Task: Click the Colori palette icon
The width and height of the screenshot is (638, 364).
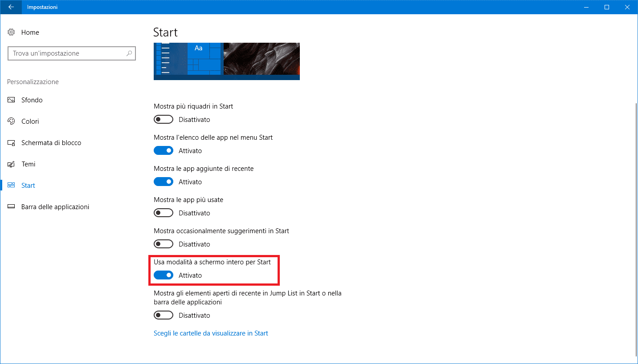Action: (x=12, y=121)
